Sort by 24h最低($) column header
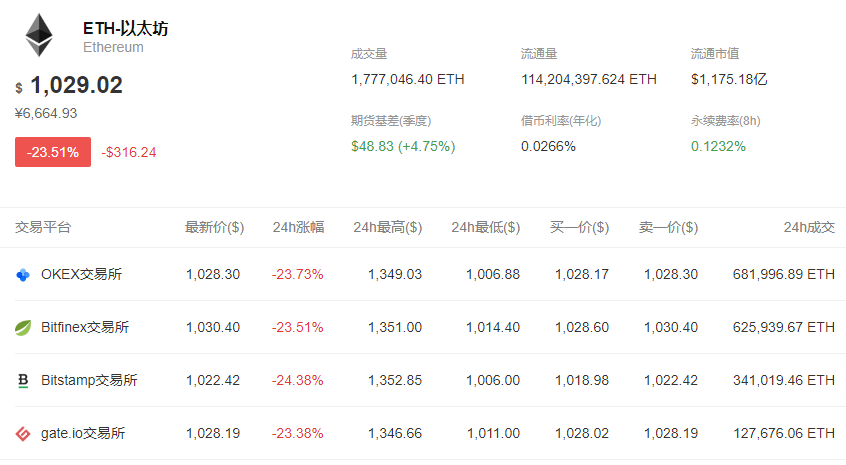 click(485, 227)
